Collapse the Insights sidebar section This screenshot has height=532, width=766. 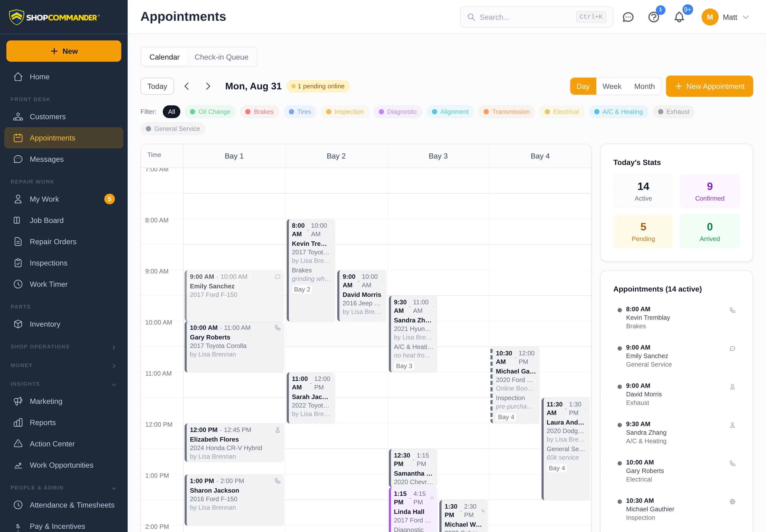click(x=64, y=384)
